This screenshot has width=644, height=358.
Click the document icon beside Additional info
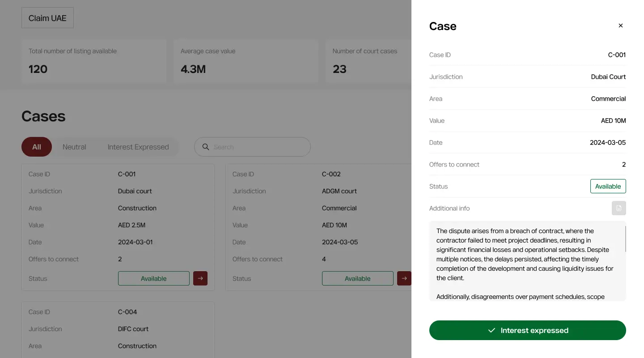pyautogui.click(x=619, y=208)
